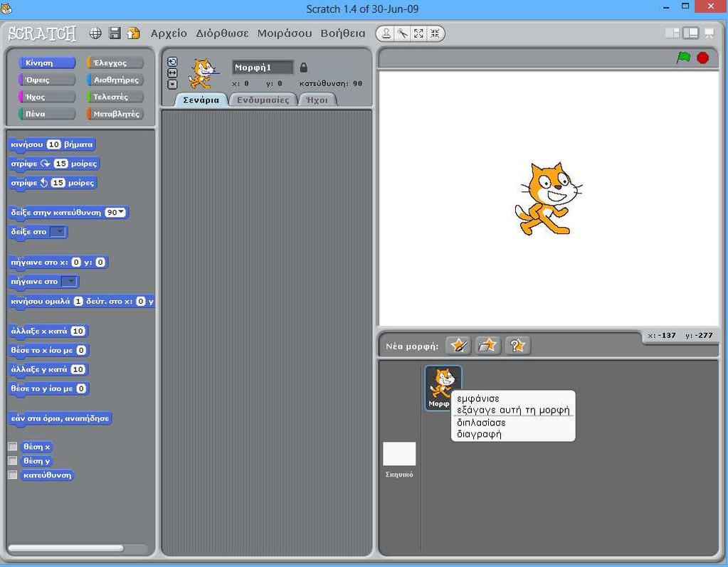
Task: Switch to small stage view mode
Action: tap(672, 33)
